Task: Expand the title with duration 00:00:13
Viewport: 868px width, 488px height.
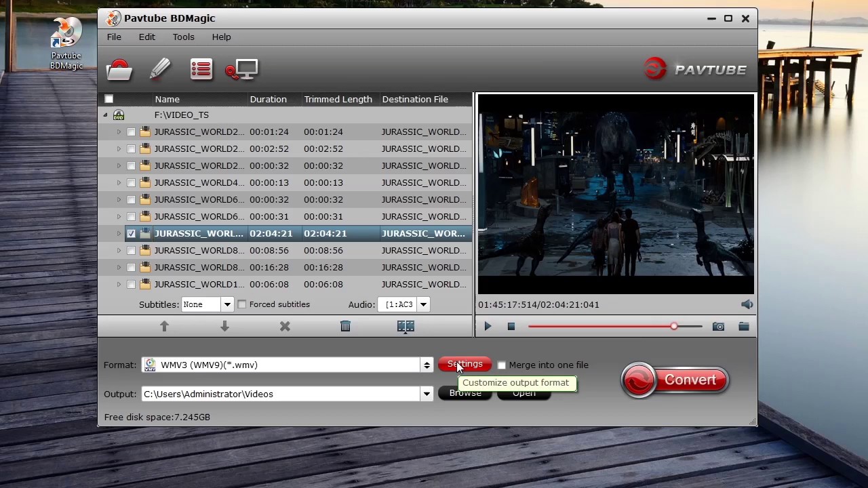Action: tap(119, 183)
